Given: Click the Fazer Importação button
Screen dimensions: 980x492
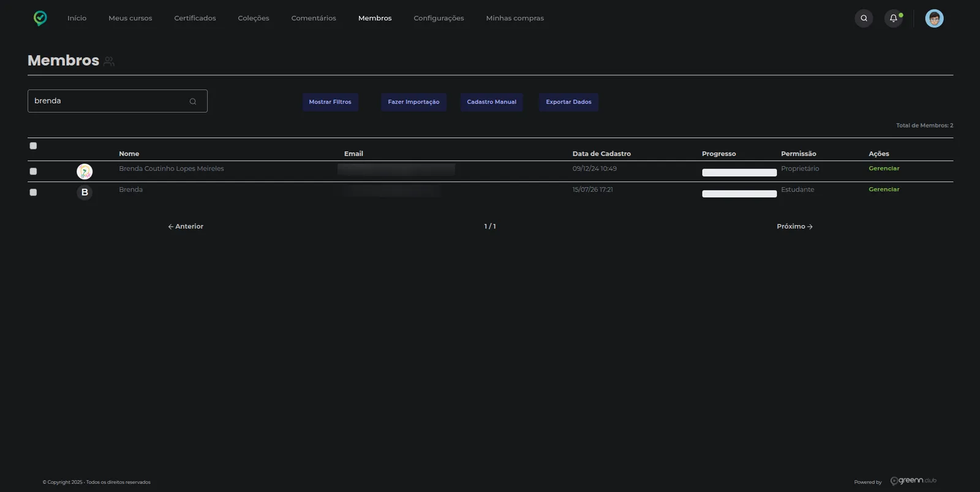Looking at the screenshot, I should (413, 102).
